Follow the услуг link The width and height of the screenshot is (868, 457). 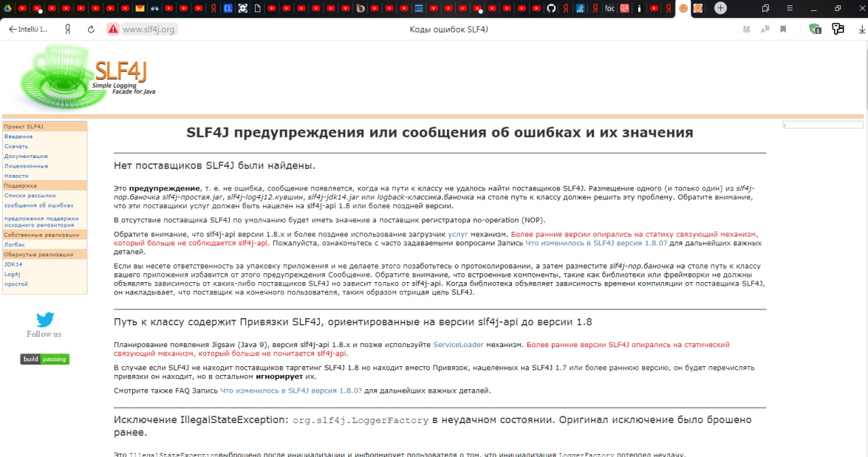point(458,234)
